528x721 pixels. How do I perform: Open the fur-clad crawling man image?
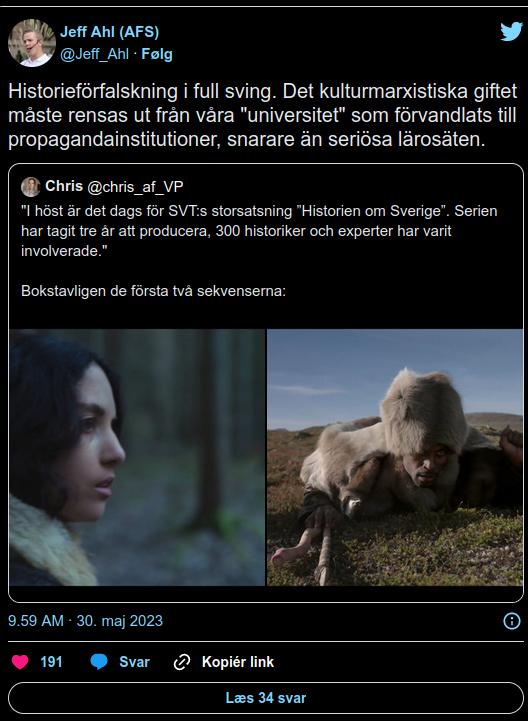[395, 457]
